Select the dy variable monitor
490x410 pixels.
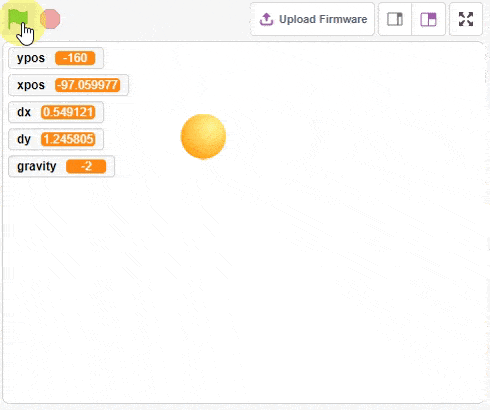pyautogui.click(x=56, y=139)
